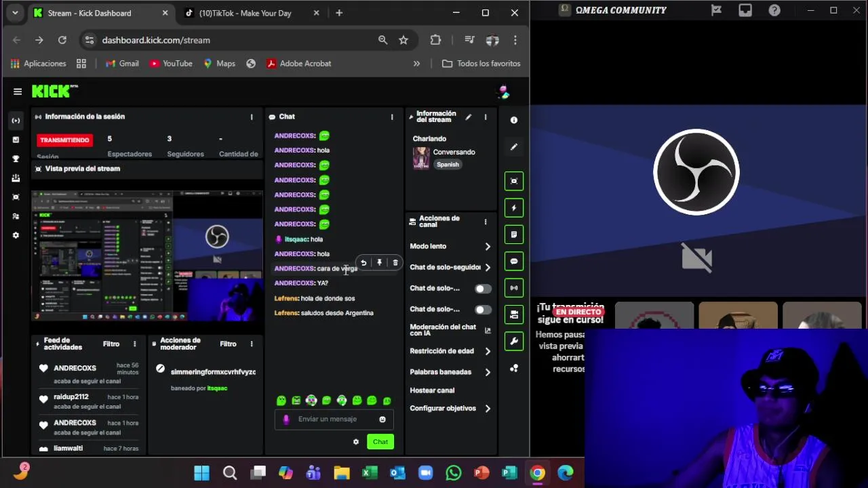Open WhatsApp from the taskbar
Screen dimensions: 868x488
[x=454, y=473]
